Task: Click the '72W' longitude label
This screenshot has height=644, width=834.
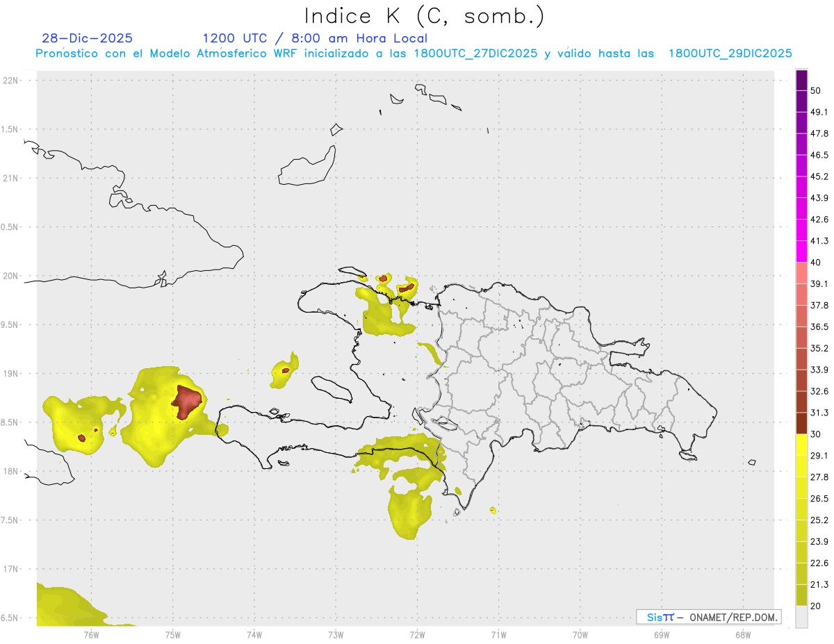Action: pos(417,634)
